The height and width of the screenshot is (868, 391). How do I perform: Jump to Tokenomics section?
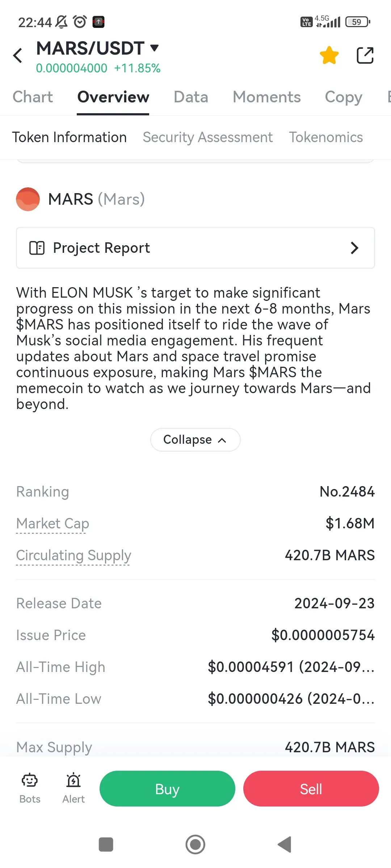pos(326,137)
